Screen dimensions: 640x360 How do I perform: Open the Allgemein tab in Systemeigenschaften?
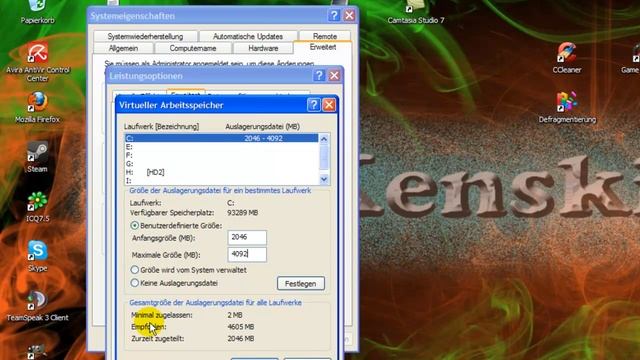[123, 48]
